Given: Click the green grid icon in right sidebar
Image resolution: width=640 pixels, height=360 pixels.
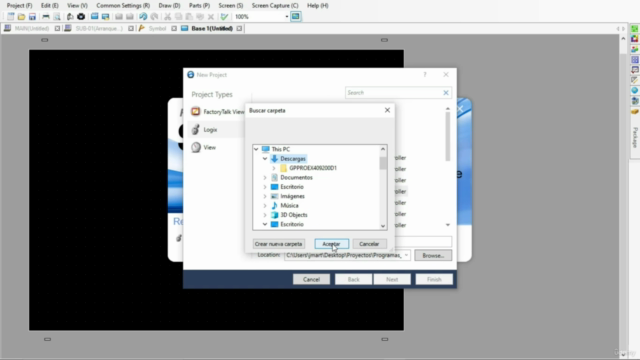Looking at the screenshot, I should point(635,29).
